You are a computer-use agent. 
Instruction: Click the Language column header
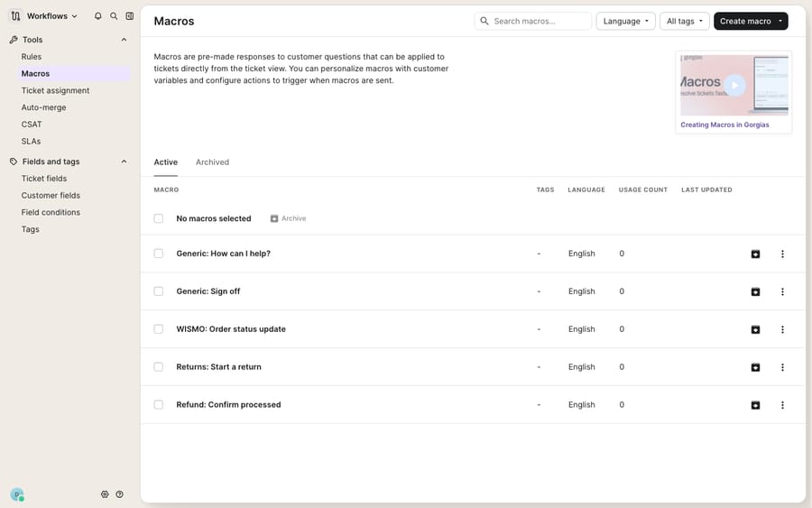coord(586,190)
